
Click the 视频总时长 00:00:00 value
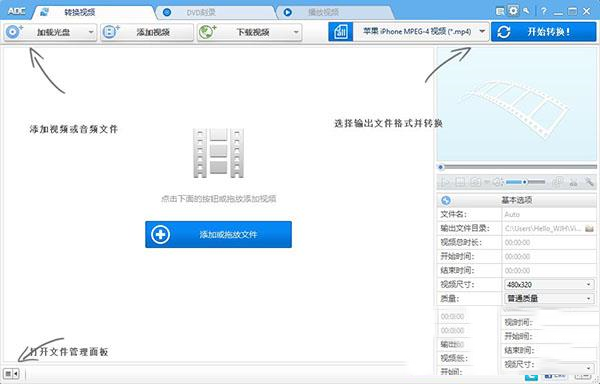point(517,242)
